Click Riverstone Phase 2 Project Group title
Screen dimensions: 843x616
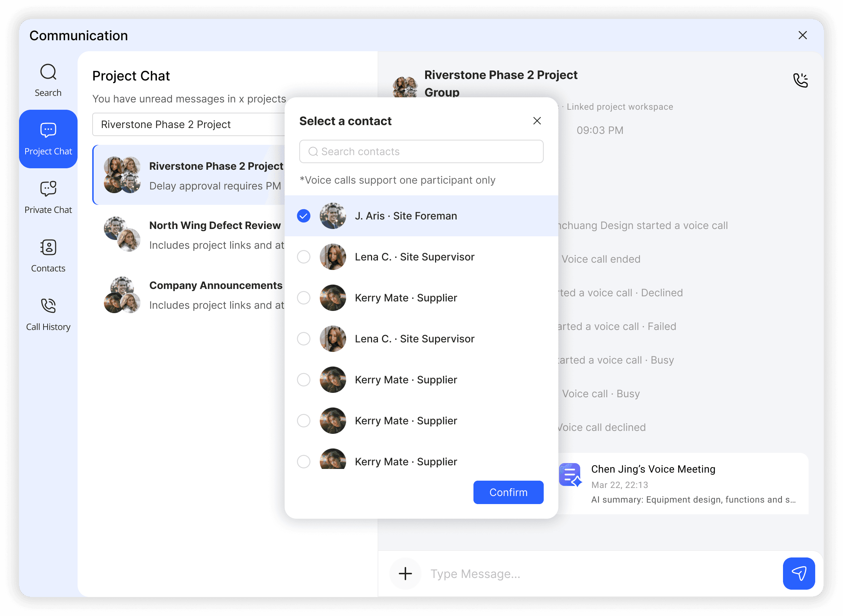pos(501,83)
